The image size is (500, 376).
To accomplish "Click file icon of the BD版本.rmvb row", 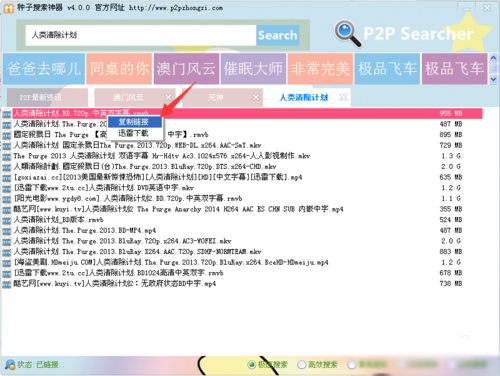I will click(x=7, y=221).
